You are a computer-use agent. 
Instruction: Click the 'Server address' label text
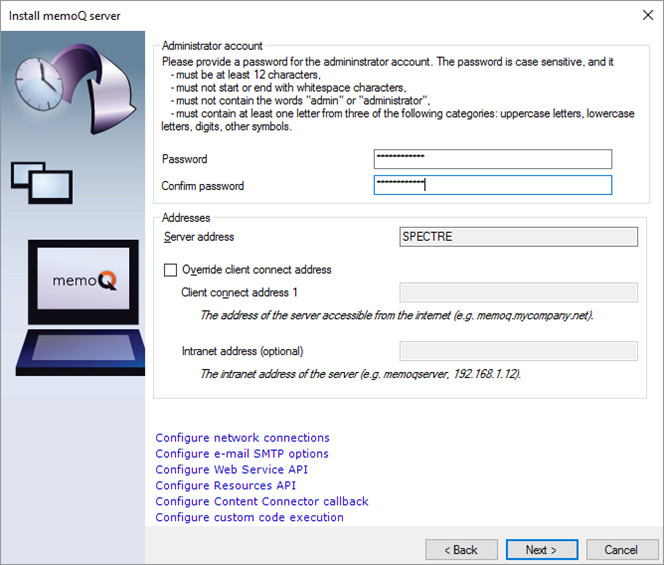click(x=199, y=237)
